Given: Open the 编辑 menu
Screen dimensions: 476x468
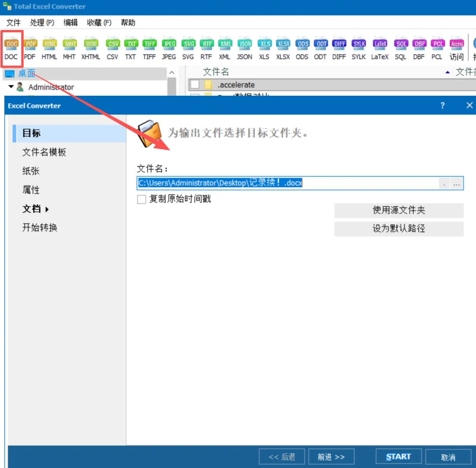Looking at the screenshot, I should (71, 22).
